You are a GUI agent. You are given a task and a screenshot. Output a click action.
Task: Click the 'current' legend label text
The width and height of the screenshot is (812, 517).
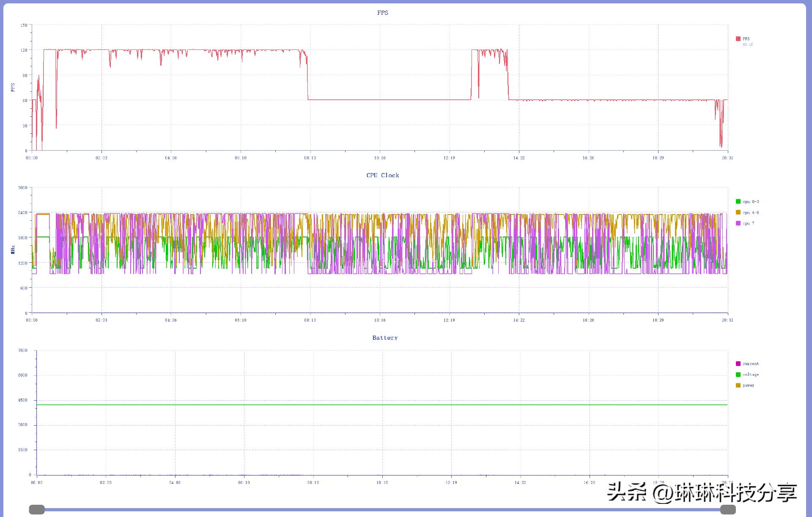click(x=751, y=364)
